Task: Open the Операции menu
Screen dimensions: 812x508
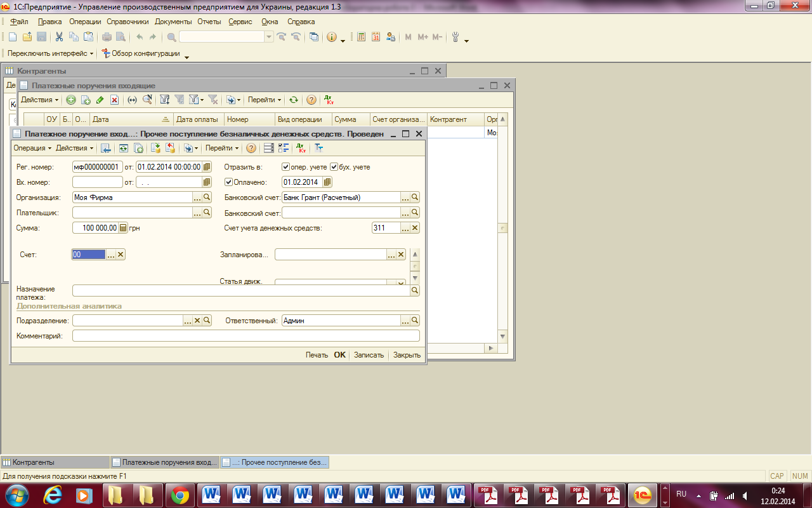Action: [85, 22]
